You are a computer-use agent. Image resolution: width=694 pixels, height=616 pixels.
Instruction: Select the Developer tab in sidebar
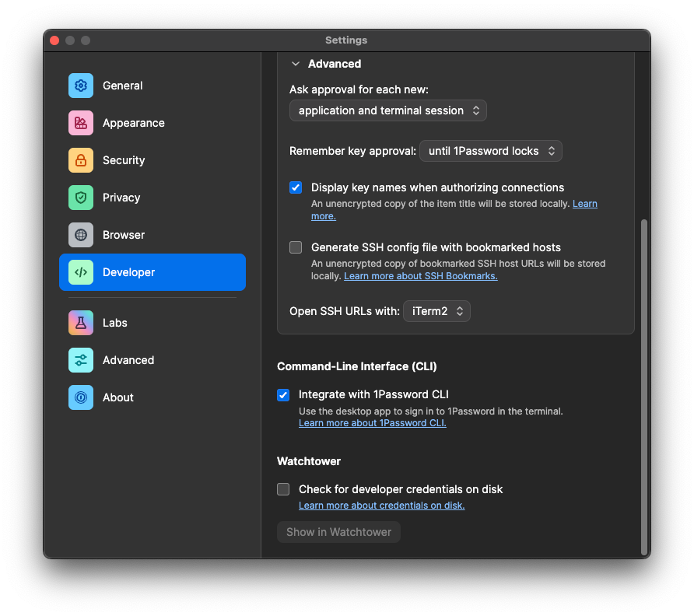(x=152, y=272)
